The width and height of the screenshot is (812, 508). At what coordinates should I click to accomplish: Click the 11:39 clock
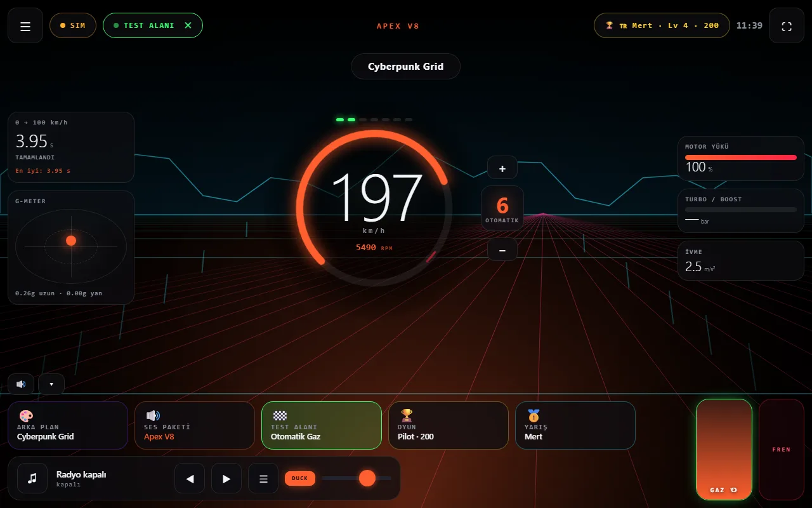(749, 25)
